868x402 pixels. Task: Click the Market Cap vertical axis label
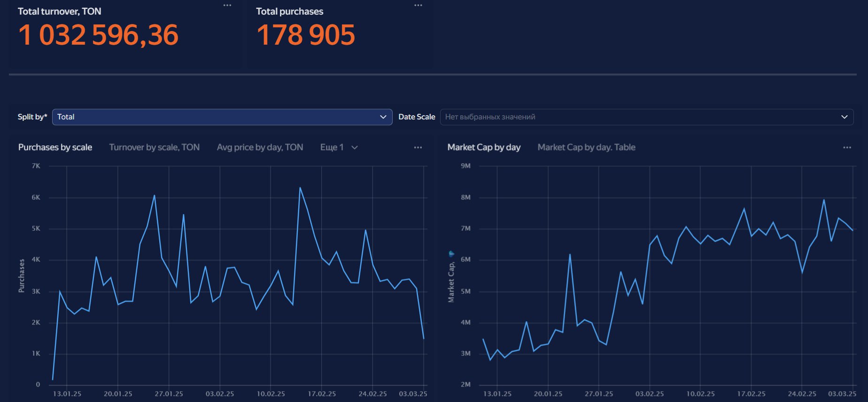pos(451,282)
